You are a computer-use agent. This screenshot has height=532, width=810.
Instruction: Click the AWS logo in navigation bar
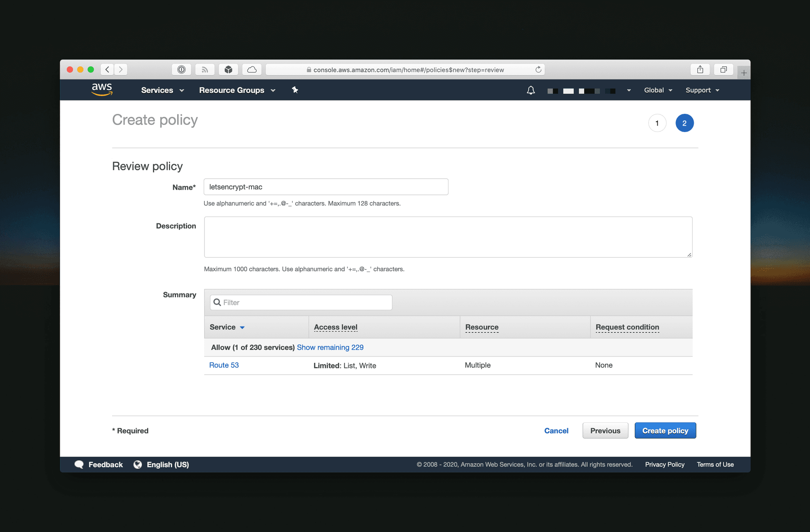pyautogui.click(x=101, y=90)
